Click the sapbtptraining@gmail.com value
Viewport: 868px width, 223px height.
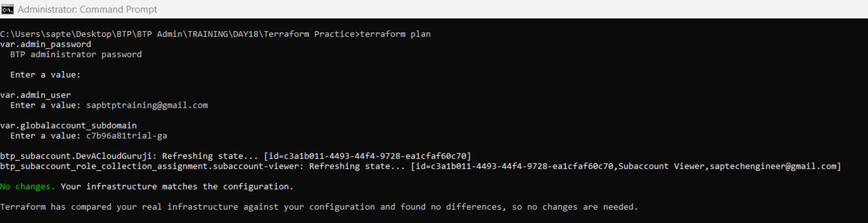[x=147, y=105]
